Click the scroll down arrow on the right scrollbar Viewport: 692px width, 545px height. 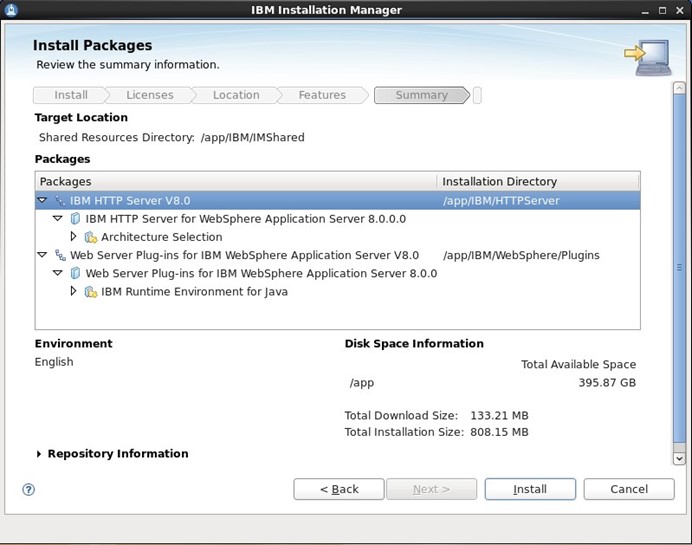pyautogui.click(x=680, y=458)
